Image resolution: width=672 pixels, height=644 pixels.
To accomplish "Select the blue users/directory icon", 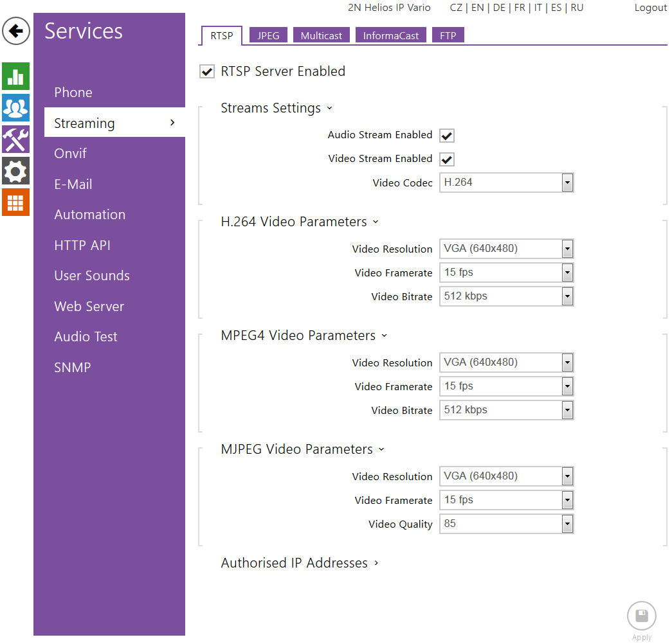I will click(15, 107).
